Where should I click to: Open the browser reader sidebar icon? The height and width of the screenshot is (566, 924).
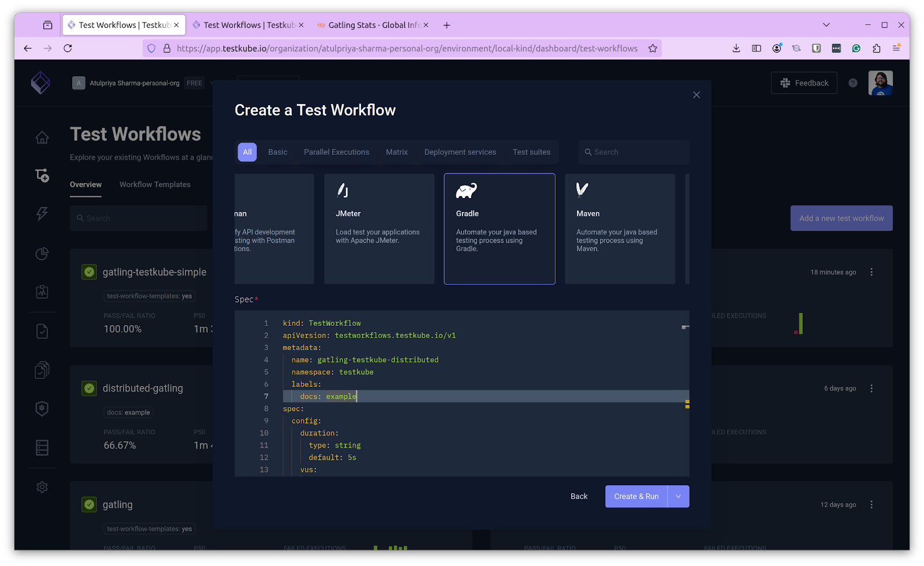(757, 49)
